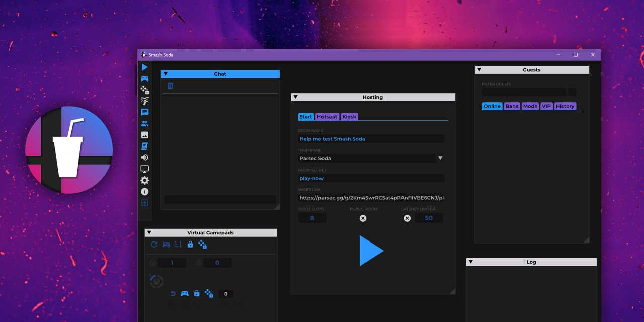Click the small button beside Filter Guests field
This screenshot has height=322, width=644.
[572, 92]
